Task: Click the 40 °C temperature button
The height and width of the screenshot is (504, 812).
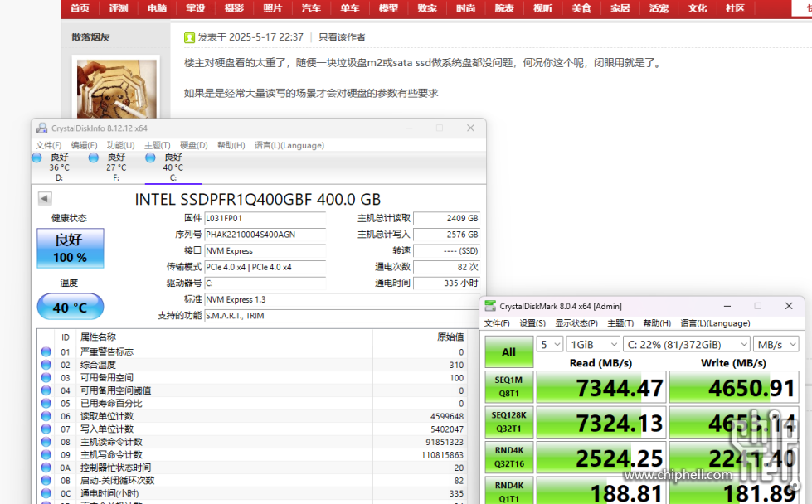Action: coord(71,308)
